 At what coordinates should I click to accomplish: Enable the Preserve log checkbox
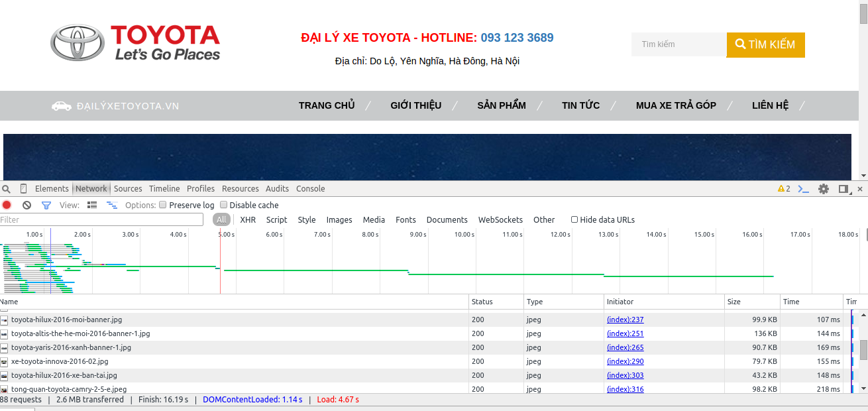[163, 206]
